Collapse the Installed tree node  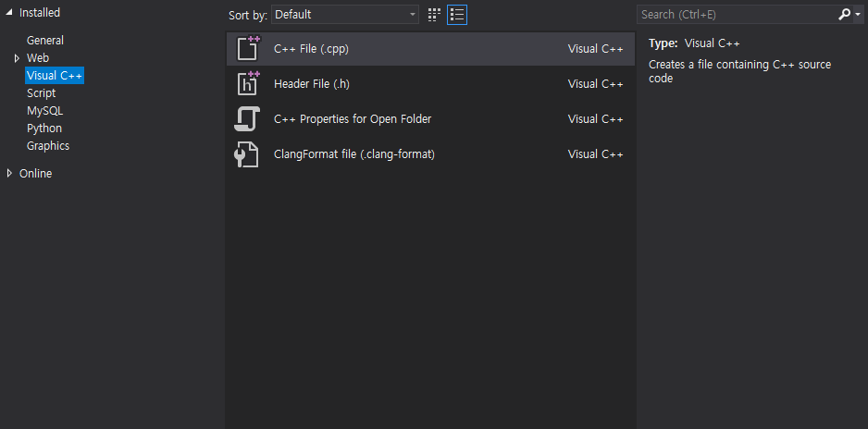pyautogui.click(x=9, y=12)
